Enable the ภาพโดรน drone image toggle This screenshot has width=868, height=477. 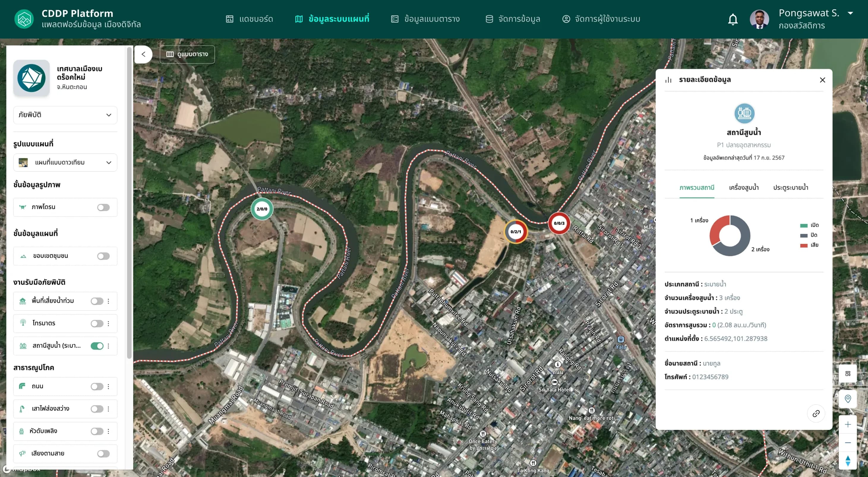(103, 207)
